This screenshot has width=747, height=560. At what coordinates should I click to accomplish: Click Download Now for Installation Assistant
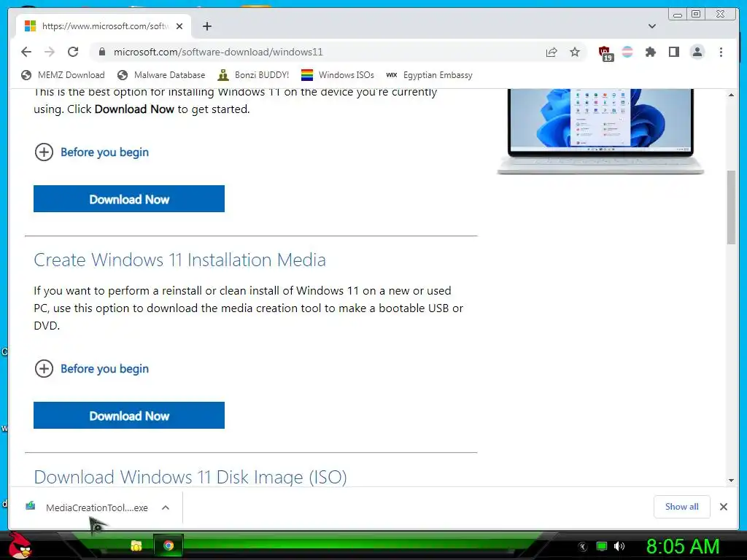[129, 199]
